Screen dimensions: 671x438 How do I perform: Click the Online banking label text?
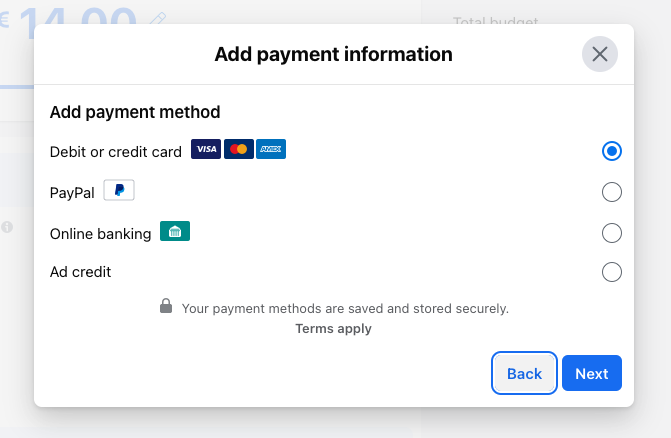101,234
